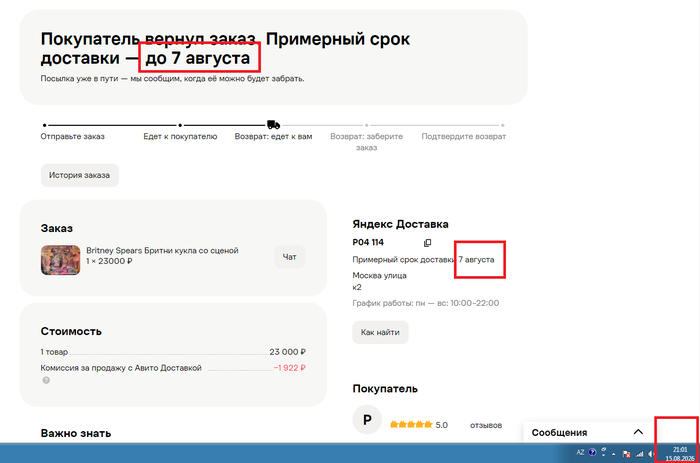700x463 pixels.
Task: Open chat with buyer via Чат button
Action: (290, 257)
